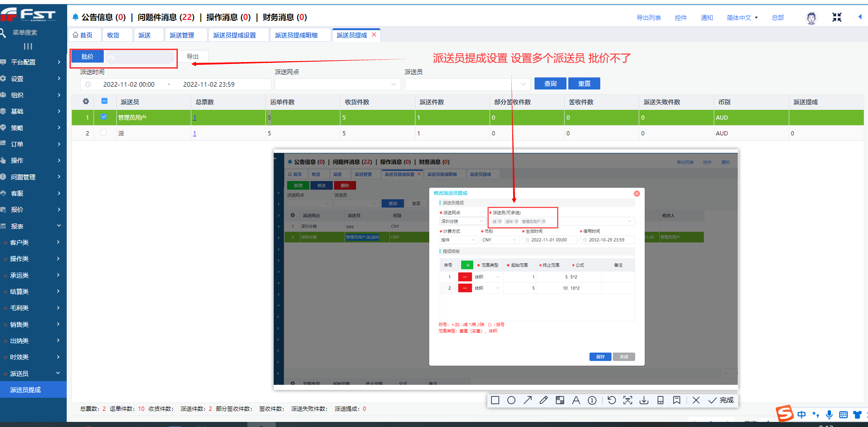
Task: Click the notification bell icon
Action: tap(75, 17)
